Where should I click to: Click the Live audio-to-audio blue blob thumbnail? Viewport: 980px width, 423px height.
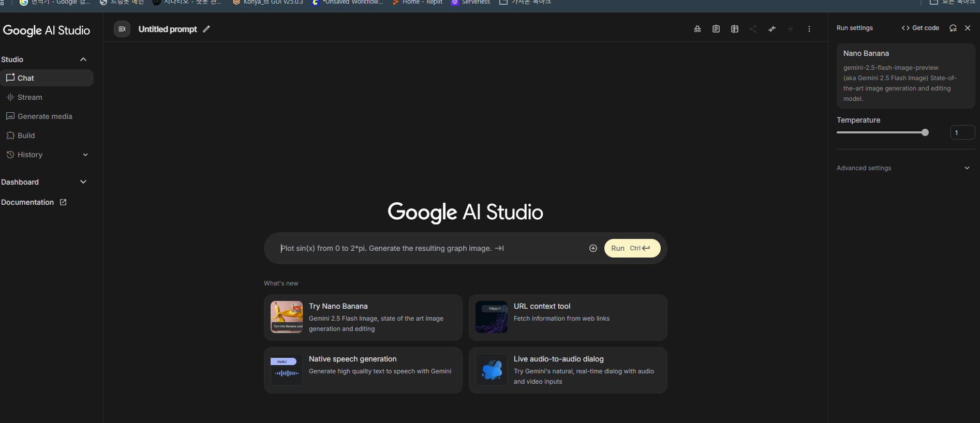point(492,370)
